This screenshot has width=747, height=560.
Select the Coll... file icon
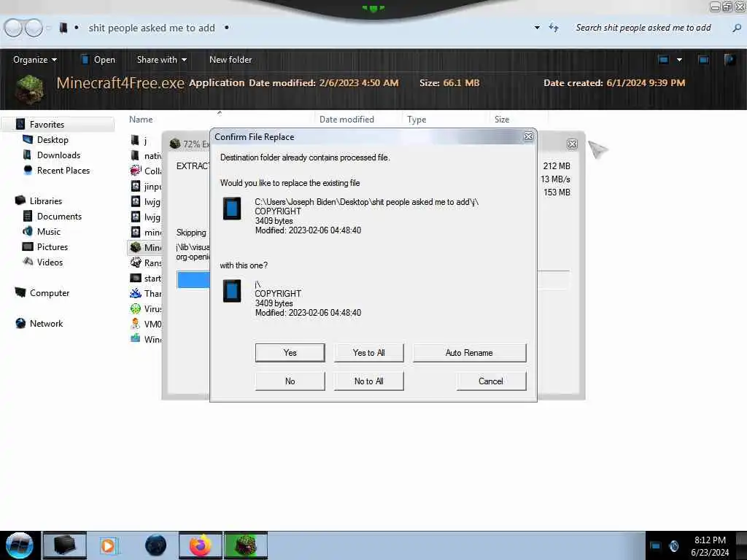(135, 171)
